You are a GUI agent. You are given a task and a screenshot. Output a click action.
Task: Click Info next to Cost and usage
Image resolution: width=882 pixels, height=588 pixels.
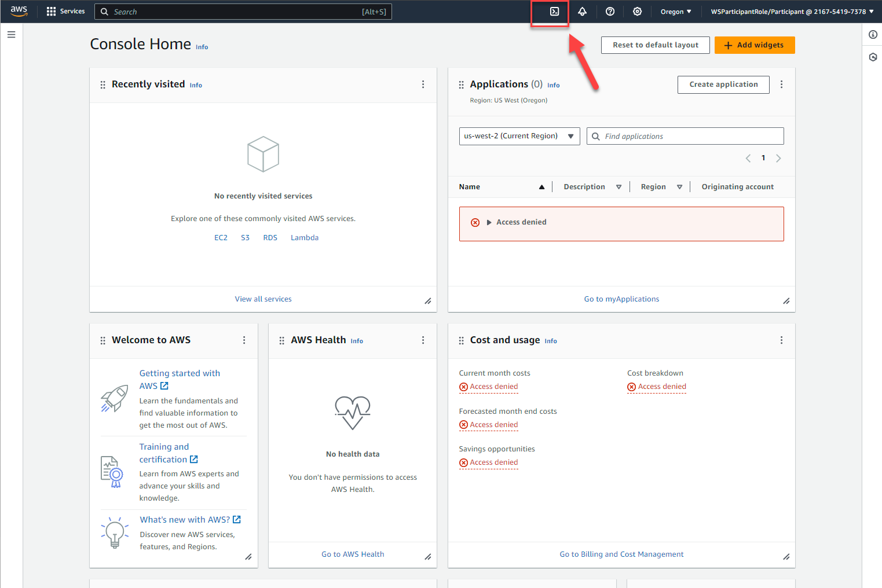[551, 341]
